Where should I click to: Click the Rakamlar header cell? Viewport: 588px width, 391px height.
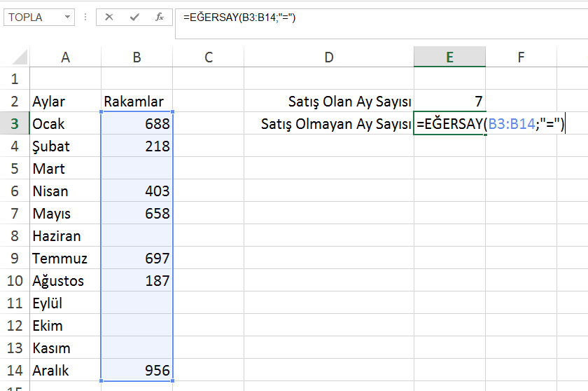tap(137, 102)
